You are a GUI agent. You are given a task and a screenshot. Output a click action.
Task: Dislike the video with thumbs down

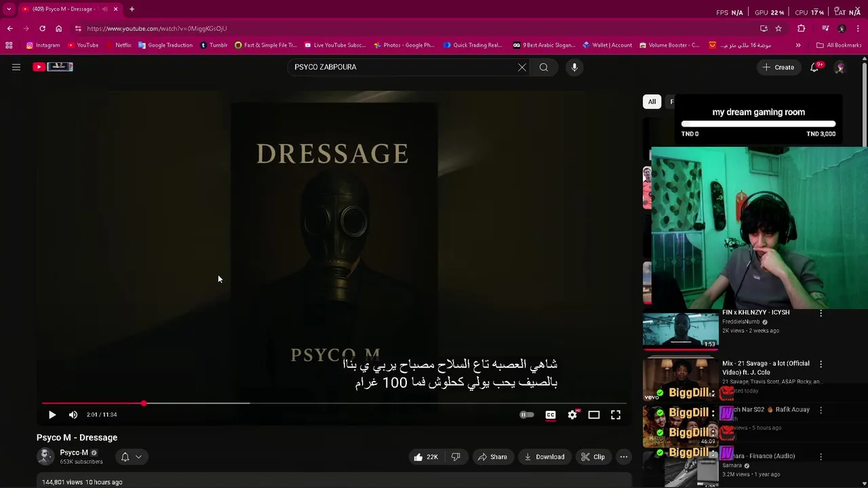tap(456, 457)
